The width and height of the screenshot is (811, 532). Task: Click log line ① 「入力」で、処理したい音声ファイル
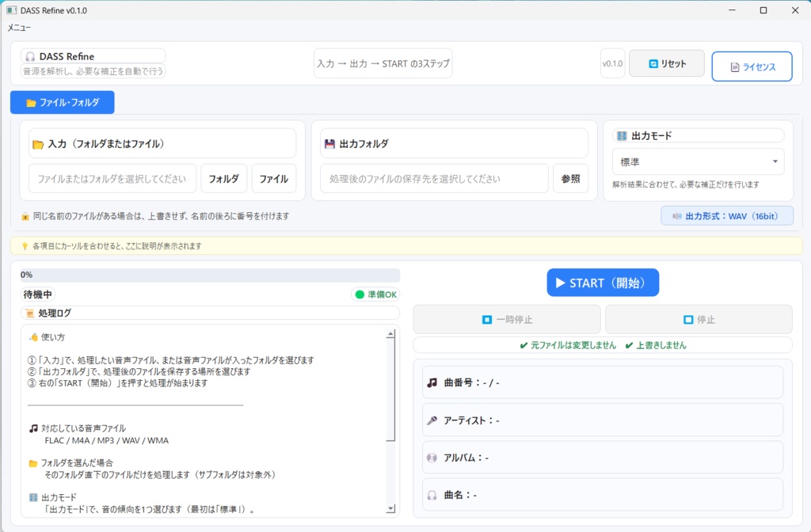171,360
